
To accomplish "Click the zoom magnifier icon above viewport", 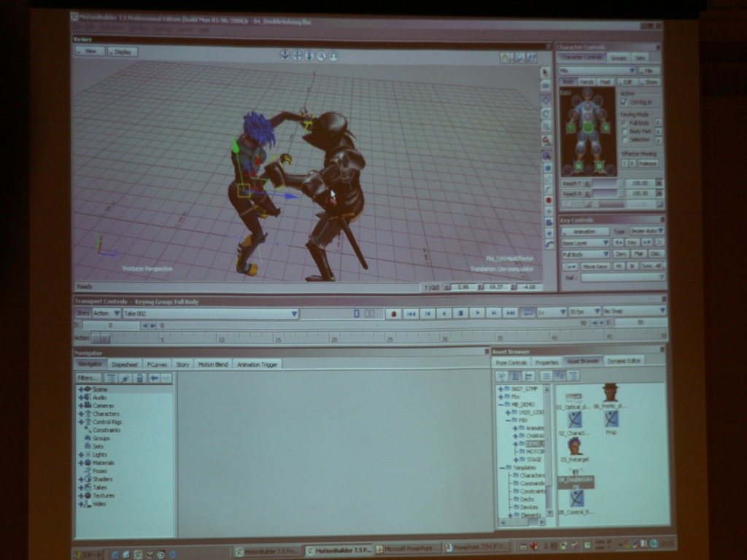I will tap(321, 55).
